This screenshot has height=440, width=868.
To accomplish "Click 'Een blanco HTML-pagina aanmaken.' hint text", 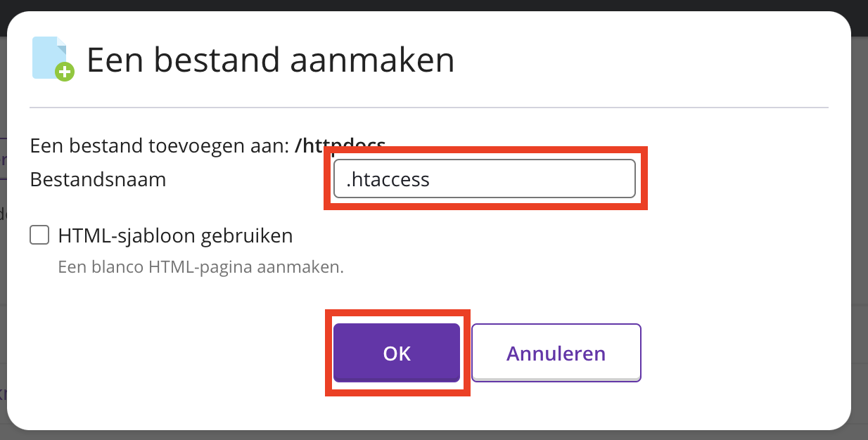I will tap(200, 267).
